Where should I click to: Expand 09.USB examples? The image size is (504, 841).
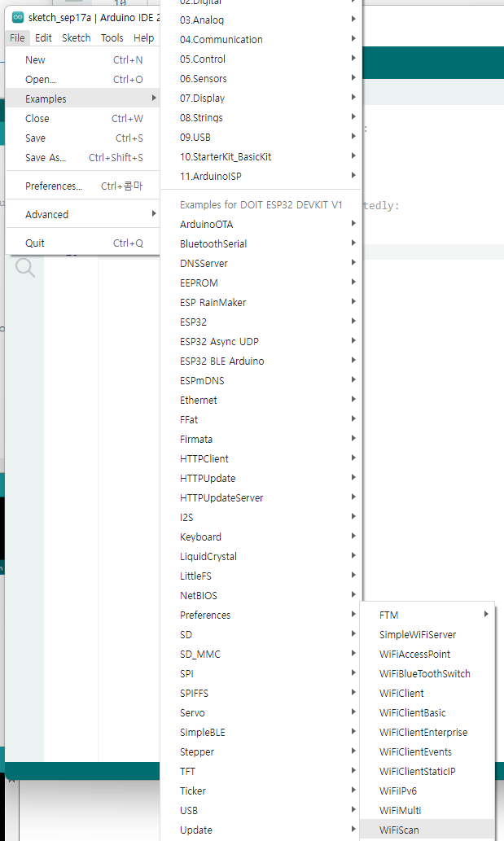261,138
